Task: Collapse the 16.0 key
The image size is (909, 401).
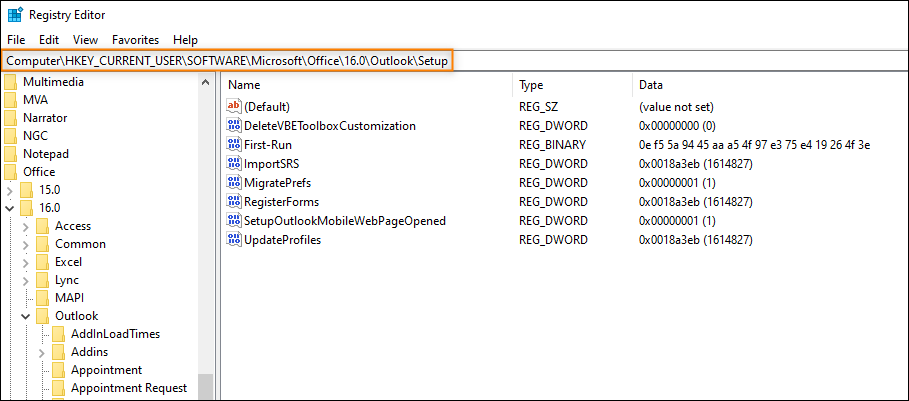Action: 10,207
